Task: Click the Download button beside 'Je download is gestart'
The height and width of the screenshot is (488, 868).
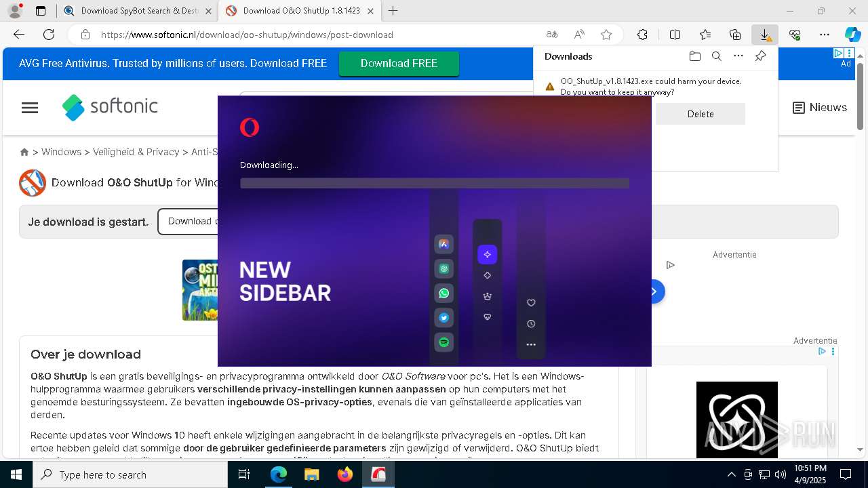Action: point(187,222)
